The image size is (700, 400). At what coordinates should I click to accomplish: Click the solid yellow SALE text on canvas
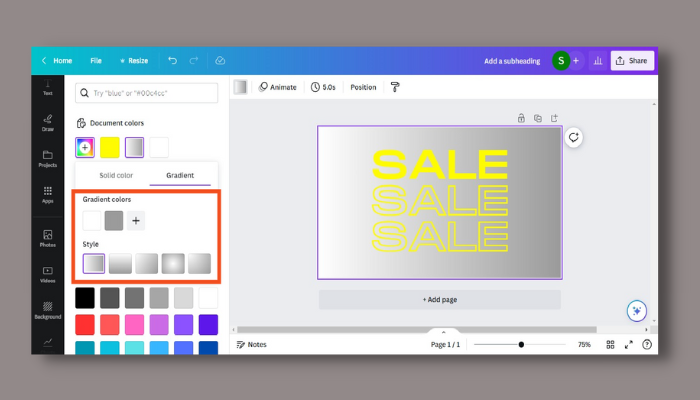click(440, 164)
